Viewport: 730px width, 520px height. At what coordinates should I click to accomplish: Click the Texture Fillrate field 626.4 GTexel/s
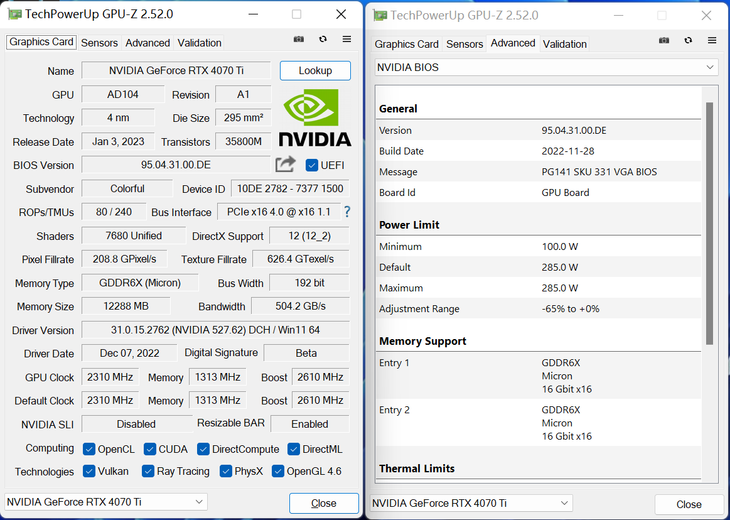pyautogui.click(x=301, y=259)
